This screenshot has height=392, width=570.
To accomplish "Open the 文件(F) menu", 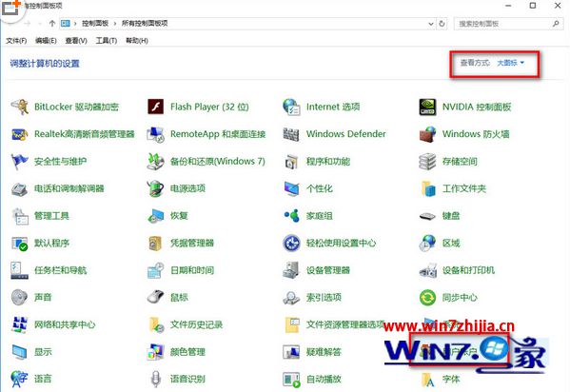I will point(16,40).
